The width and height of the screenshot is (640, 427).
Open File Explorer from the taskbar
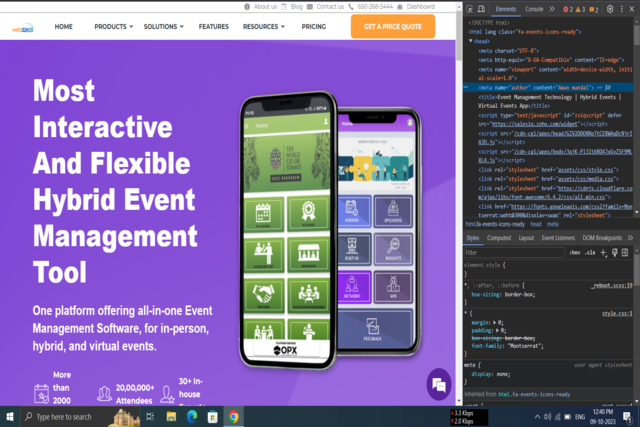point(171,417)
